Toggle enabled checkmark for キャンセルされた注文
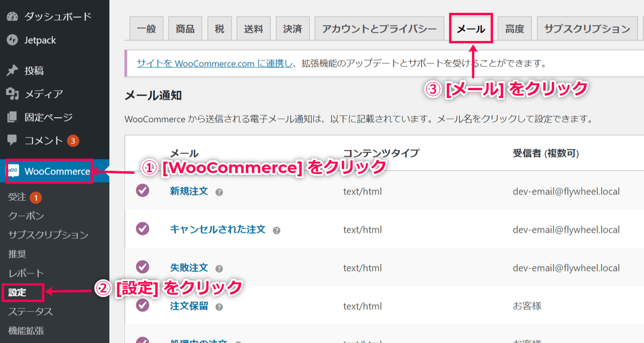Viewport: 644px width, 343px height. [143, 228]
